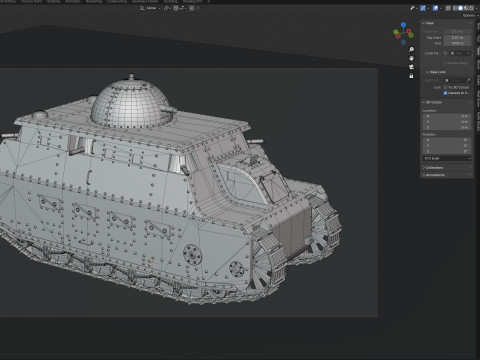Click the 3D Cursor Rotation Y field
The image size is (480, 360).
pos(447,146)
